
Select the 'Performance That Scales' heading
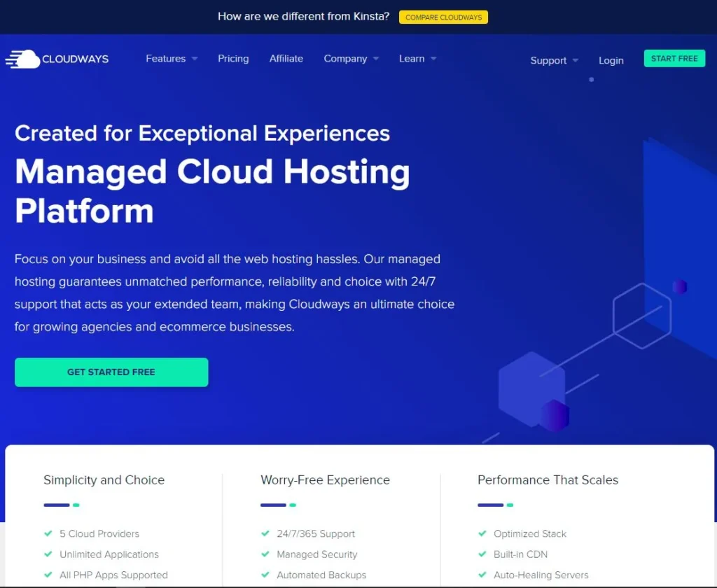point(548,479)
